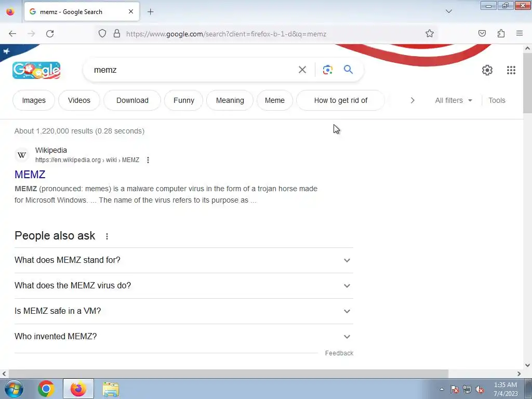Click the magnifier search button
The width and height of the screenshot is (532, 399).
pyautogui.click(x=348, y=70)
